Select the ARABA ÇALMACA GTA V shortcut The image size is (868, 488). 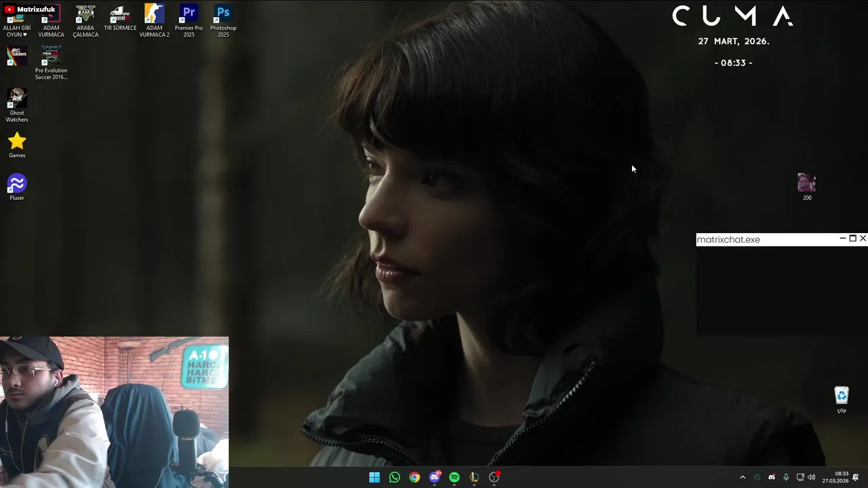pyautogui.click(x=85, y=22)
